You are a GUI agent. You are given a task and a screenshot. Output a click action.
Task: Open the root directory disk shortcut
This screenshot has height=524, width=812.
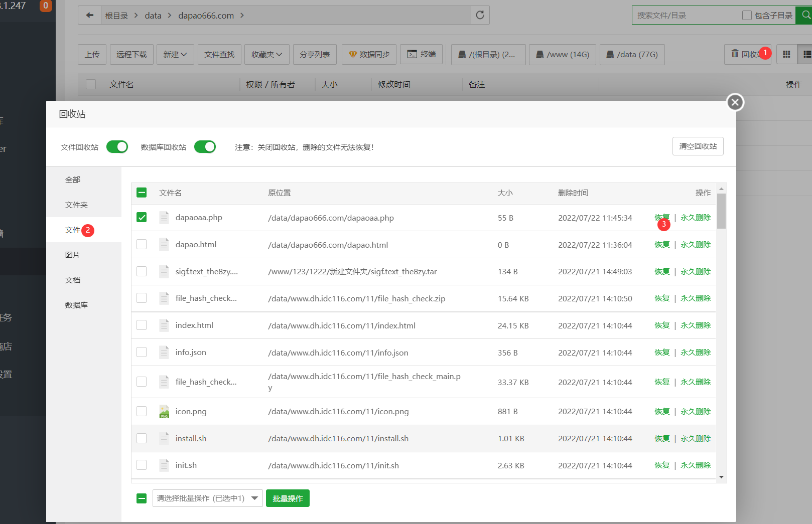[x=488, y=54]
